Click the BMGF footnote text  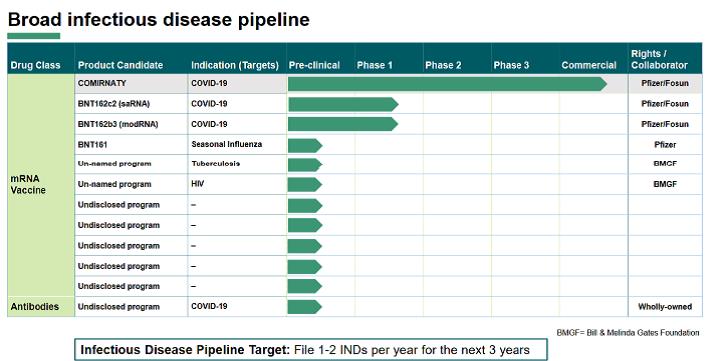[628, 333]
